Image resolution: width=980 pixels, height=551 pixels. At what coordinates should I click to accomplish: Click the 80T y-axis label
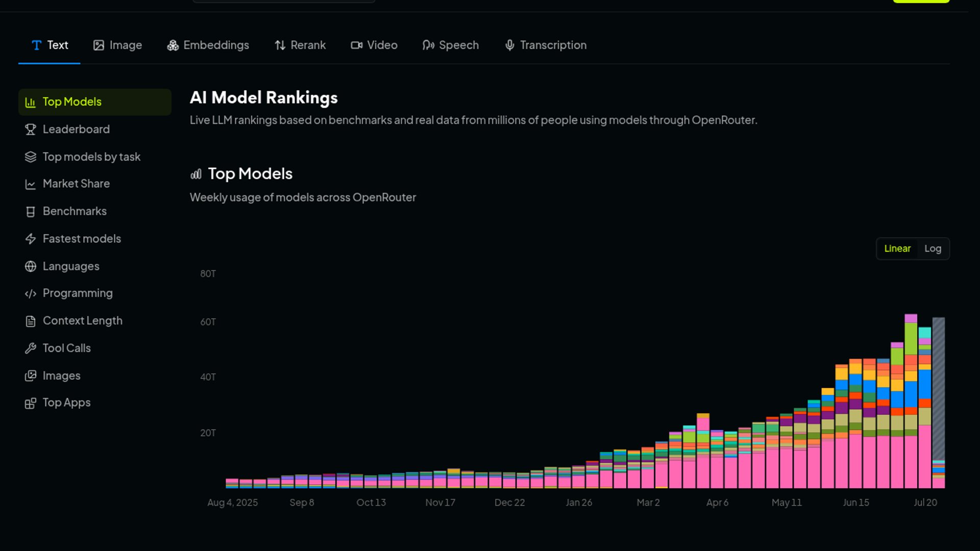coord(208,274)
